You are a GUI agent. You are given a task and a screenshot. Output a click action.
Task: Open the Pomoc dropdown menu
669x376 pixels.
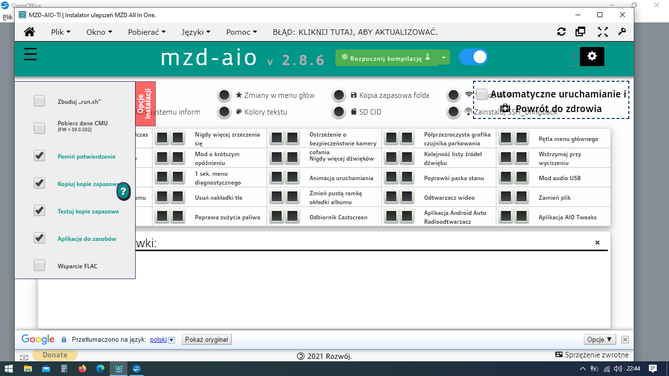tap(241, 32)
